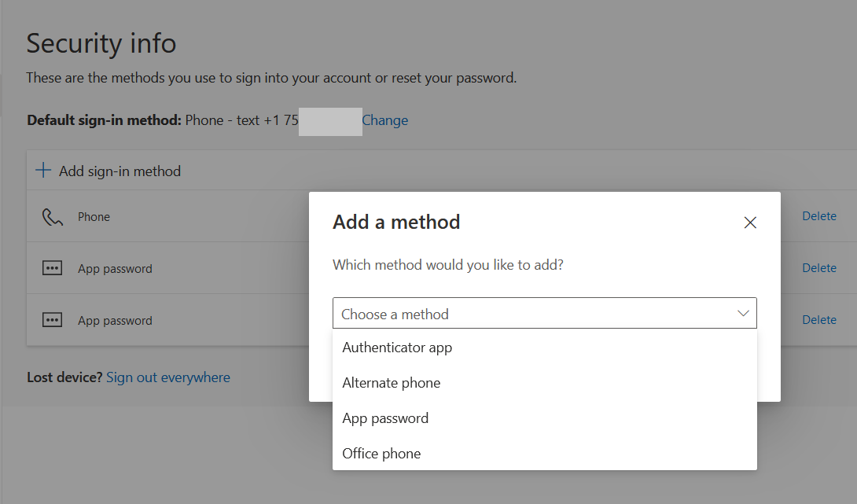Delete the Phone sign-in method

coord(819,215)
